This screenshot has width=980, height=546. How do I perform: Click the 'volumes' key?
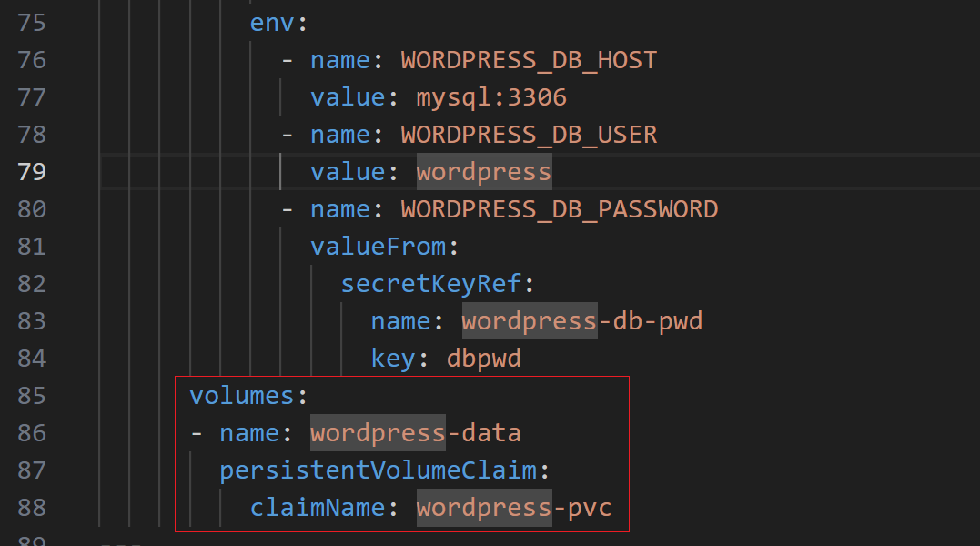pos(241,396)
